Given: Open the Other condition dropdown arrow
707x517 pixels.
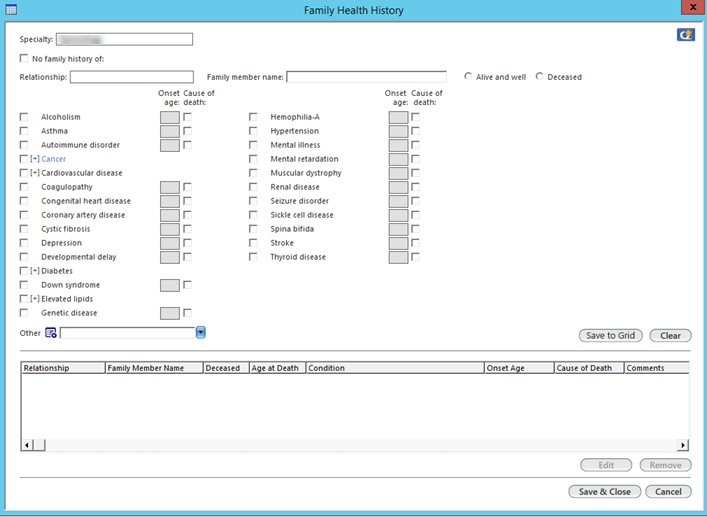Looking at the screenshot, I should pyautogui.click(x=201, y=333).
